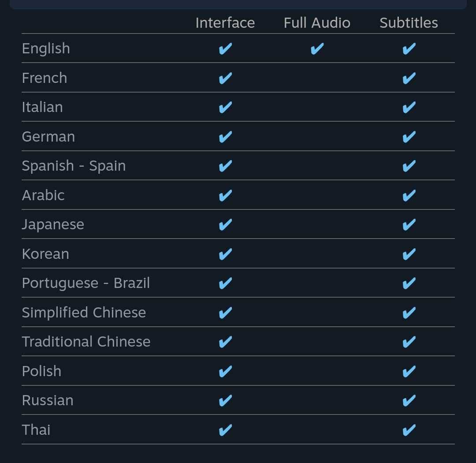Screen dimensions: 476x463
Task: Click the Japanese Subtitles checkmark
Action: pyautogui.click(x=409, y=224)
